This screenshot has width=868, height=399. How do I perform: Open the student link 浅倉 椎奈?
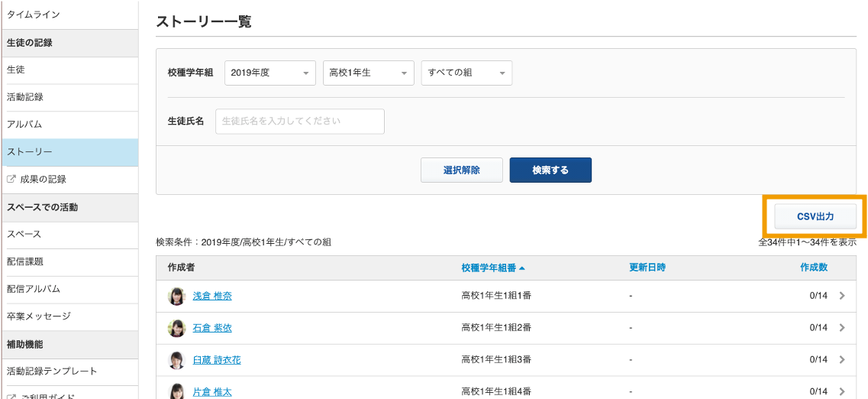pyautogui.click(x=212, y=296)
